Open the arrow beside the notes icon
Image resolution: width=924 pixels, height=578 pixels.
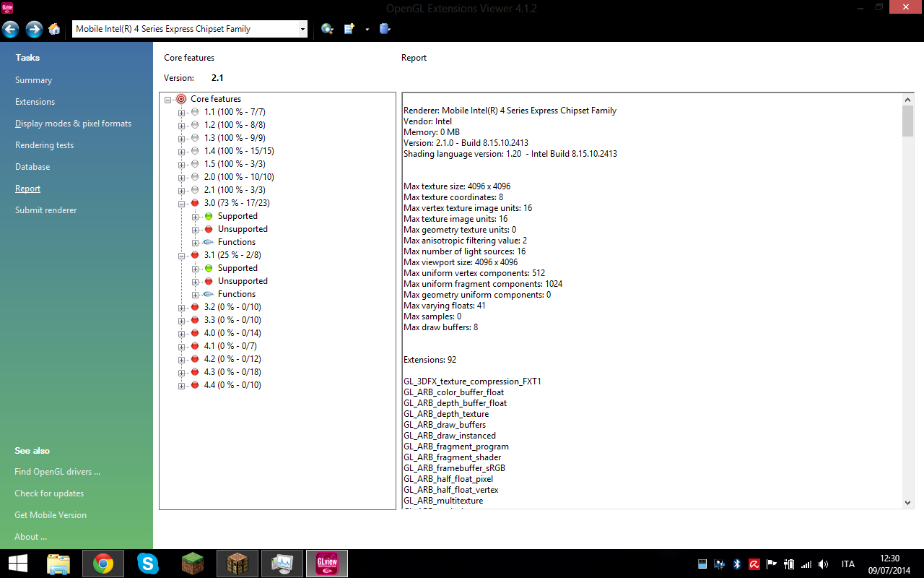pos(367,30)
